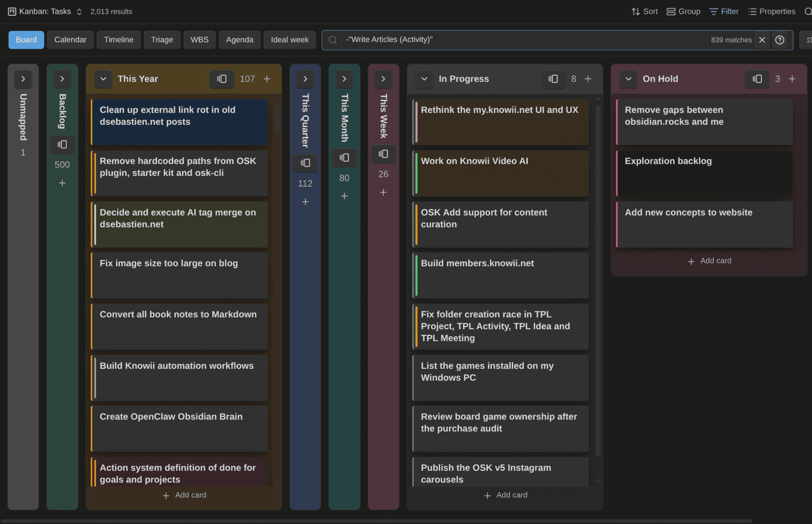
Task: Expand the This Month column
Action: click(x=344, y=79)
